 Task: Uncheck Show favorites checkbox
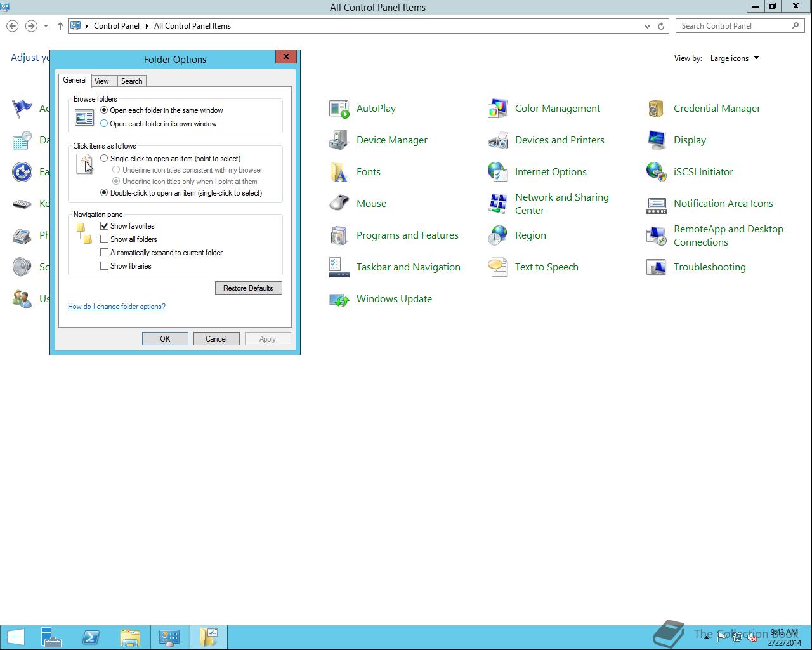105,226
